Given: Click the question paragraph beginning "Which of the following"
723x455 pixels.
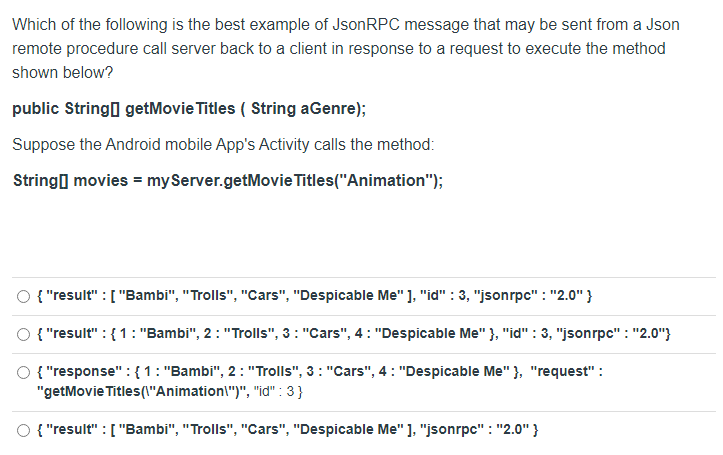Looking at the screenshot, I should 346,48.
